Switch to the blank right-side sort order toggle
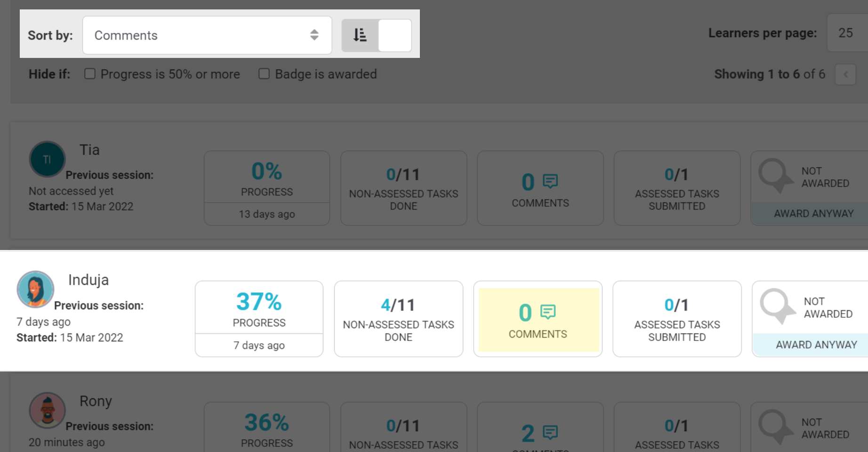Screen dimensions: 868x452 pyautogui.click(x=395, y=35)
